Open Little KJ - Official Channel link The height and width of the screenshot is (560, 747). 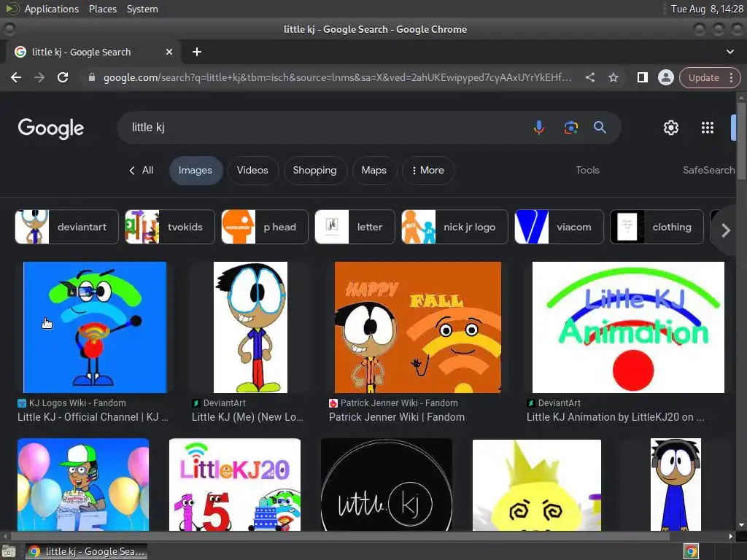pos(93,417)
